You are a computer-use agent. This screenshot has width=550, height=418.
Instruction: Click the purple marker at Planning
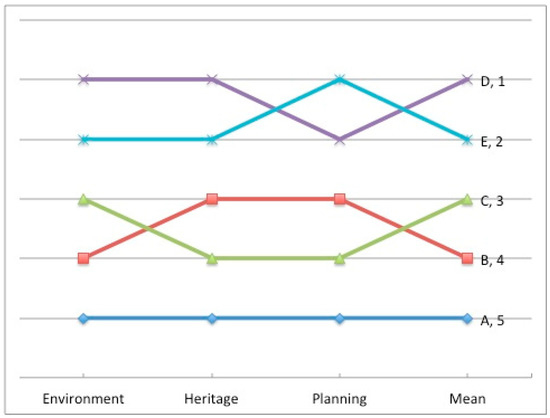coord(340,139)
